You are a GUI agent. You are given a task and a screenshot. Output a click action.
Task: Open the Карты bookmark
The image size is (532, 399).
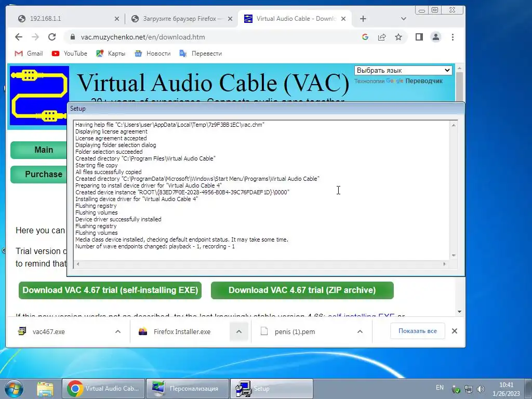[111, 54]
